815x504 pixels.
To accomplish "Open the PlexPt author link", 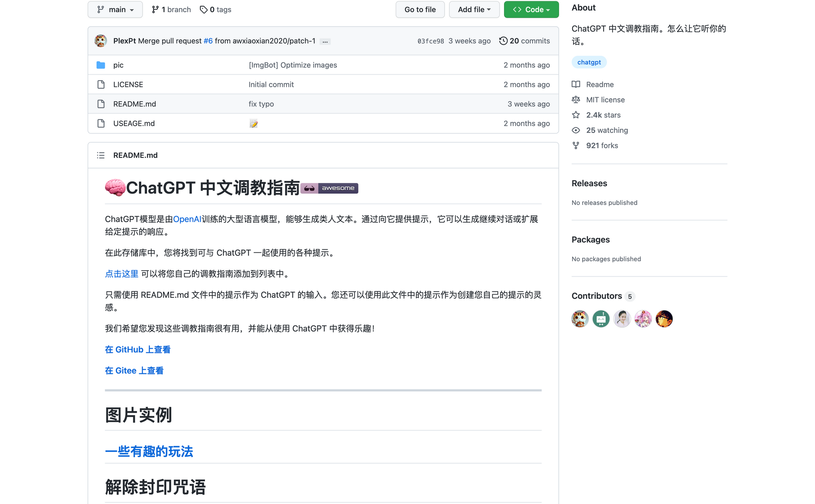I will click(x=125, y=41).
